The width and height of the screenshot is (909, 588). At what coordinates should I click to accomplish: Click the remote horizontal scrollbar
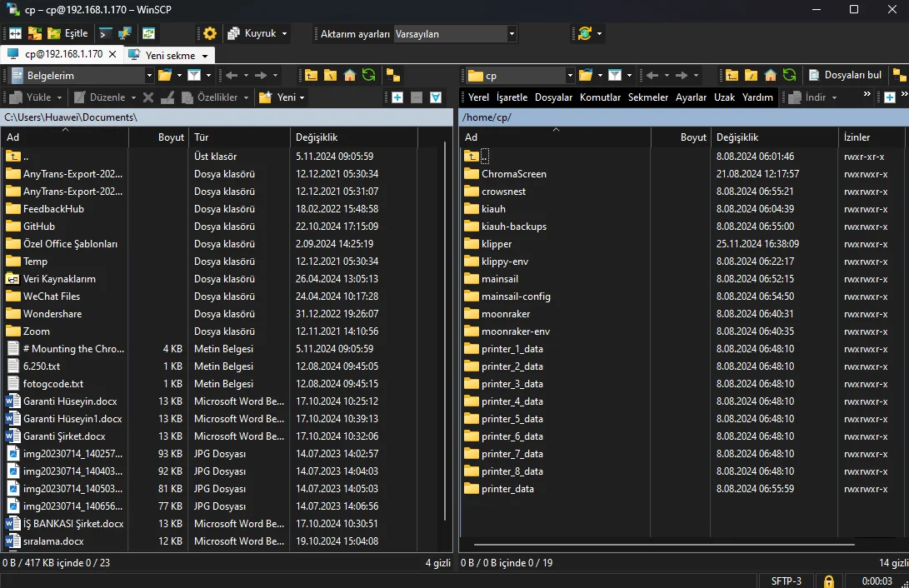pyautogui.click(x=664, y=545)
